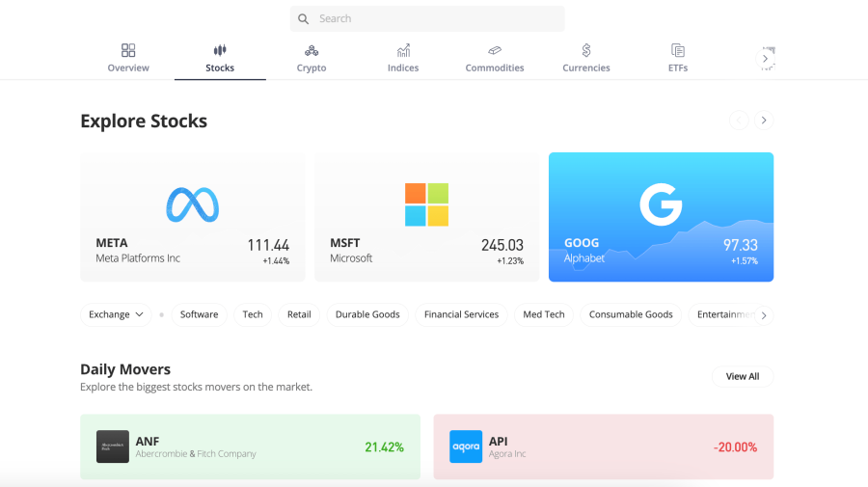Click the Agora logo
Viewport: 868px width, 487px height.
coord(466,446)
